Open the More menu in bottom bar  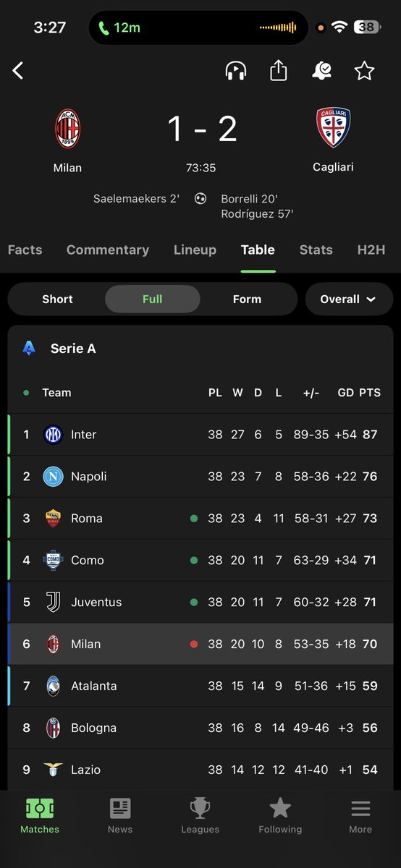360,815
